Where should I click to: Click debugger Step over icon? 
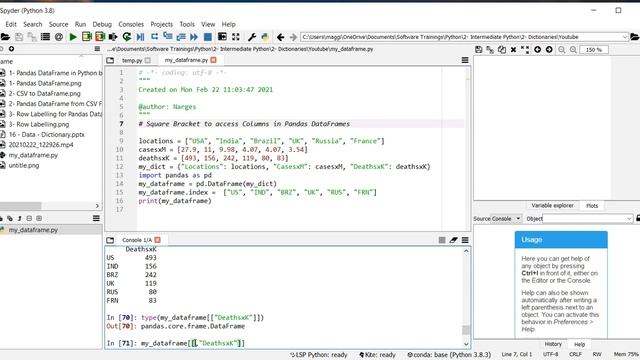pyautogui.click(x=154, y=37)
